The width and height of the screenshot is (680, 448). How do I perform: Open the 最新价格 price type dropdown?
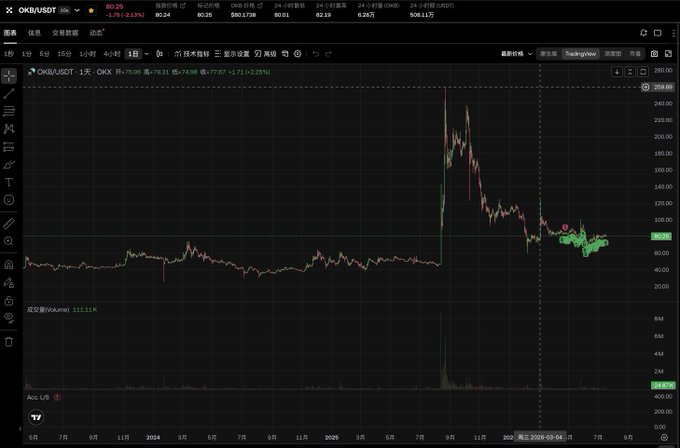(517, 54)
